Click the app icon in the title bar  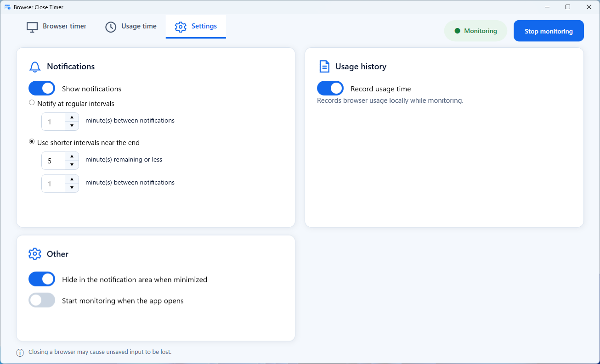pyautogui.click(x=7, y=7)
